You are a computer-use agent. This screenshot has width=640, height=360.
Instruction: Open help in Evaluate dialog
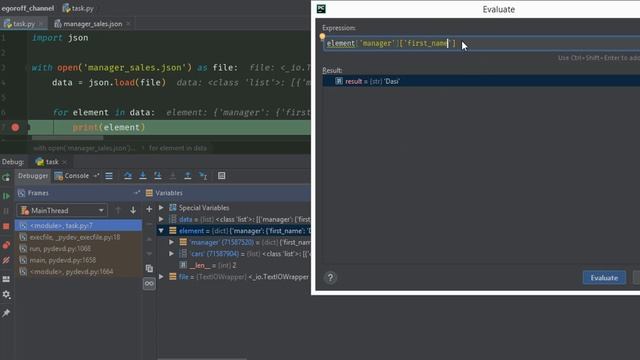[x=330, y=278]
